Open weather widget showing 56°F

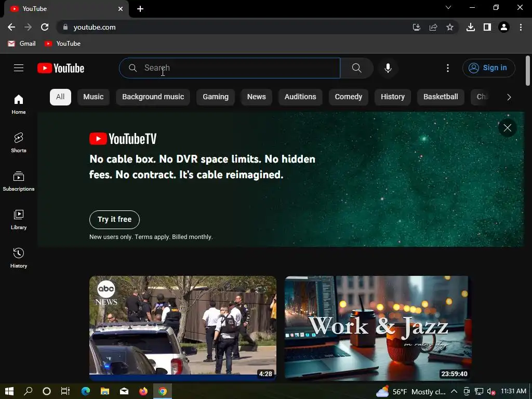410,392
